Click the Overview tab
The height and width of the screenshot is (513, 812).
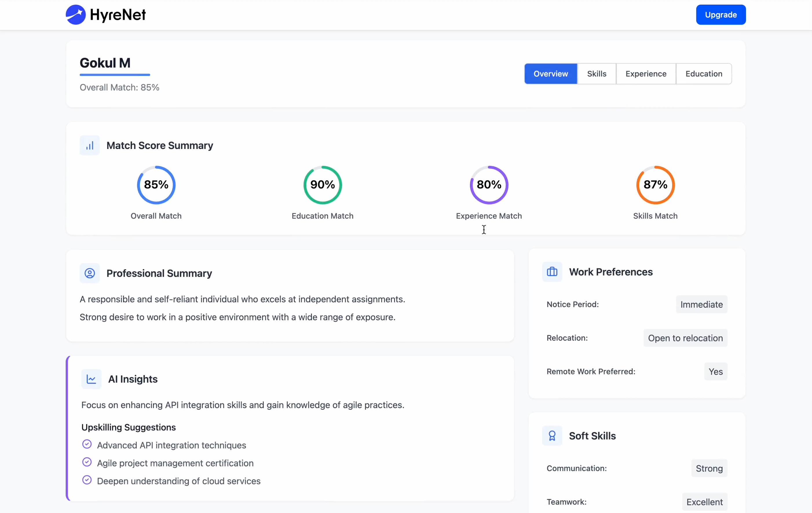(x=551, y=74)
